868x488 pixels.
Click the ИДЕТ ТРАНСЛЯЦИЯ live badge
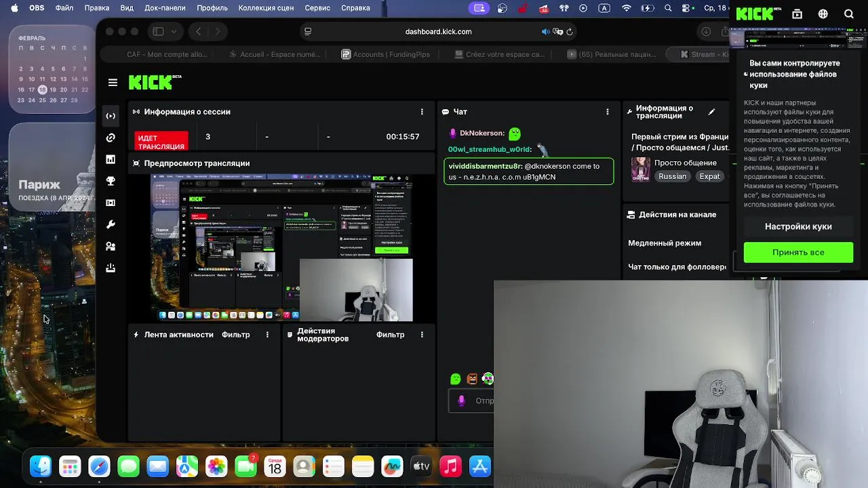point(161,142)
